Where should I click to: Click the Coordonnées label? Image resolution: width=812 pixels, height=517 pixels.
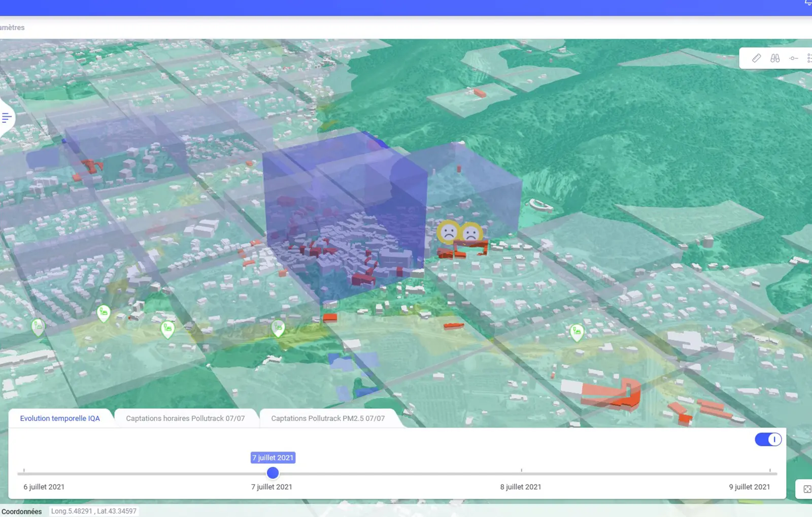[22, 511]
